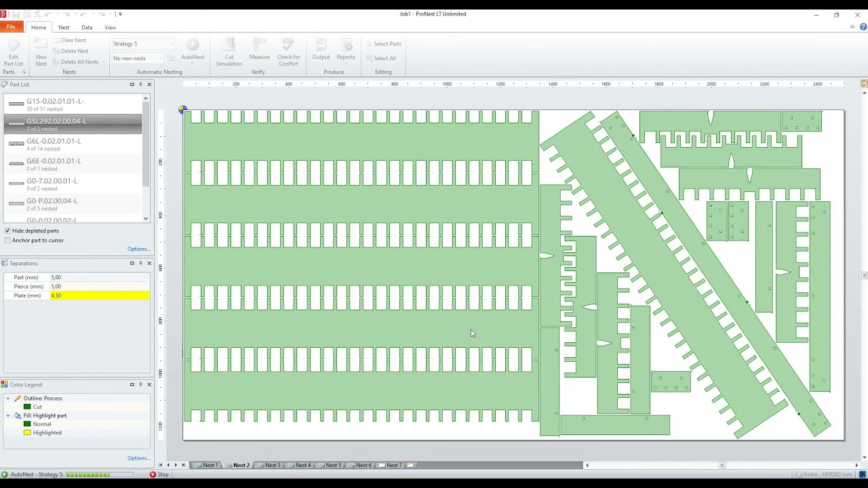Open the help question mark icon

(x=863, y=27)
